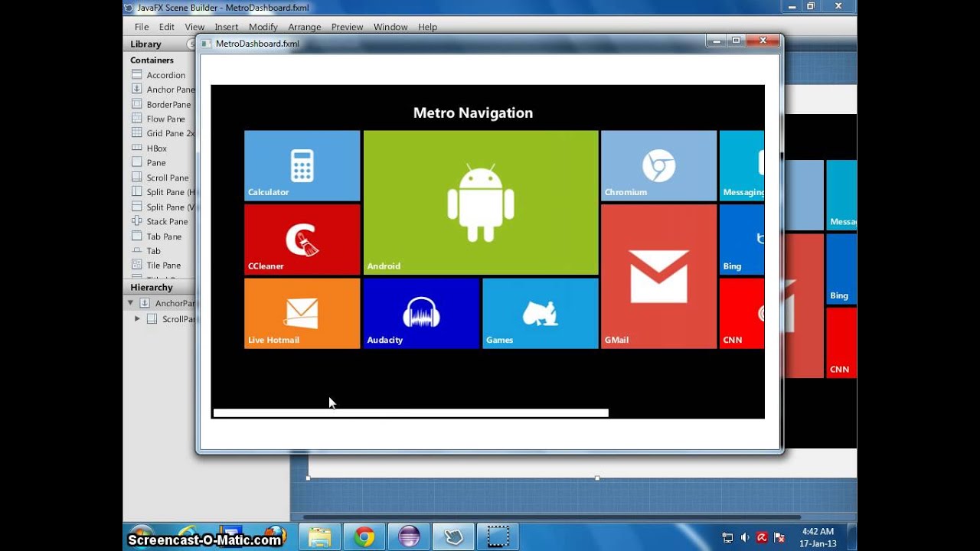980x551 pixels.
Task: Launch the Chromium tile
Action: 658,165
